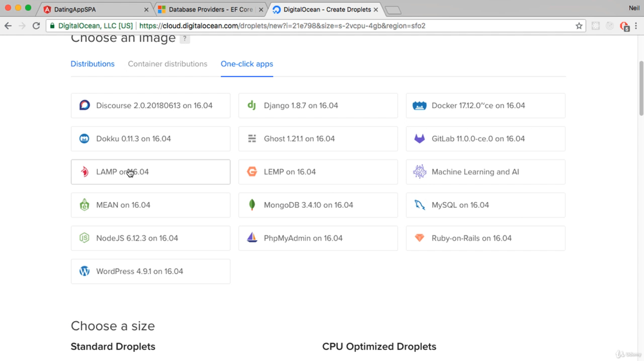644x361 pixels.
Task: Bookmark this page with the star icon
Action: pos(579,26)
